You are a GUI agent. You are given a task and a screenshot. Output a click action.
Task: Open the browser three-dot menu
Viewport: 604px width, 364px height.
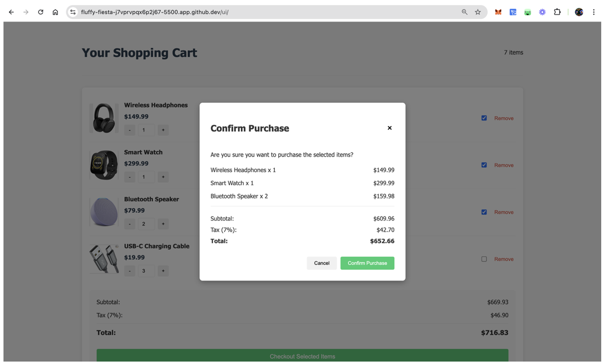pyautogui.click(x=594, y=12)
